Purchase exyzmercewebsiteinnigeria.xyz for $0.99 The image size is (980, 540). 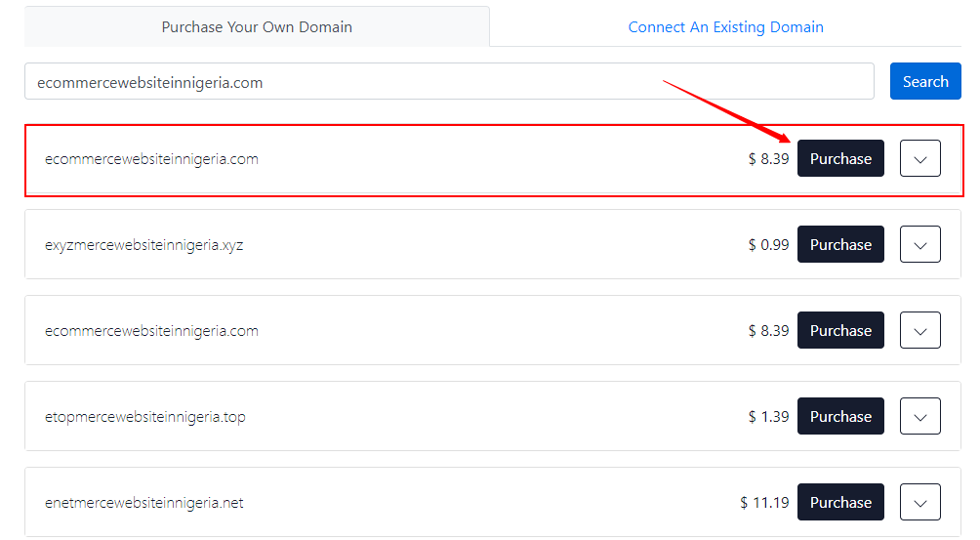click(x=840, y=244)
